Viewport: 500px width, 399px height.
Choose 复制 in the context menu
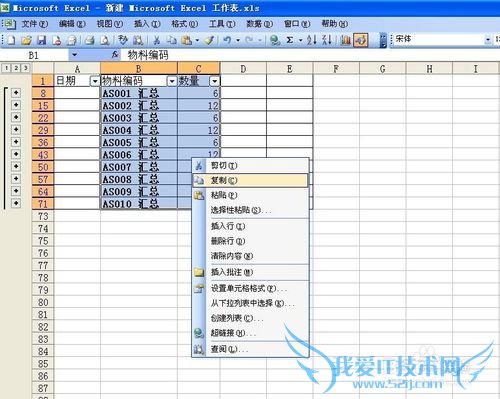250,180
